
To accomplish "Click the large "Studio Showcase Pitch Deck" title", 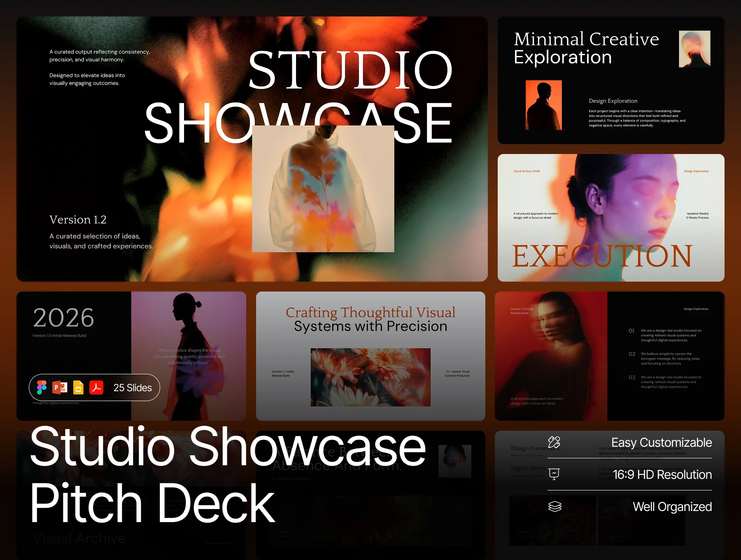I will (228, 474).
